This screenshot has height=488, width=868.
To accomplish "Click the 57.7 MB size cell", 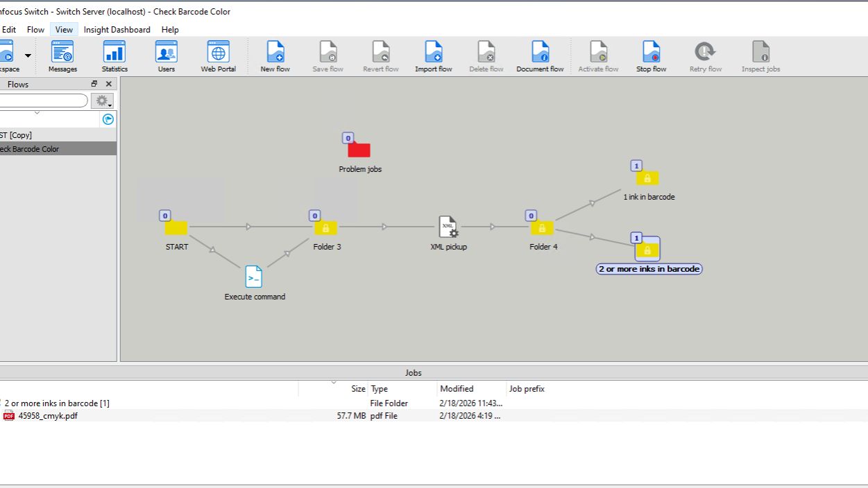I will (351, 416).
